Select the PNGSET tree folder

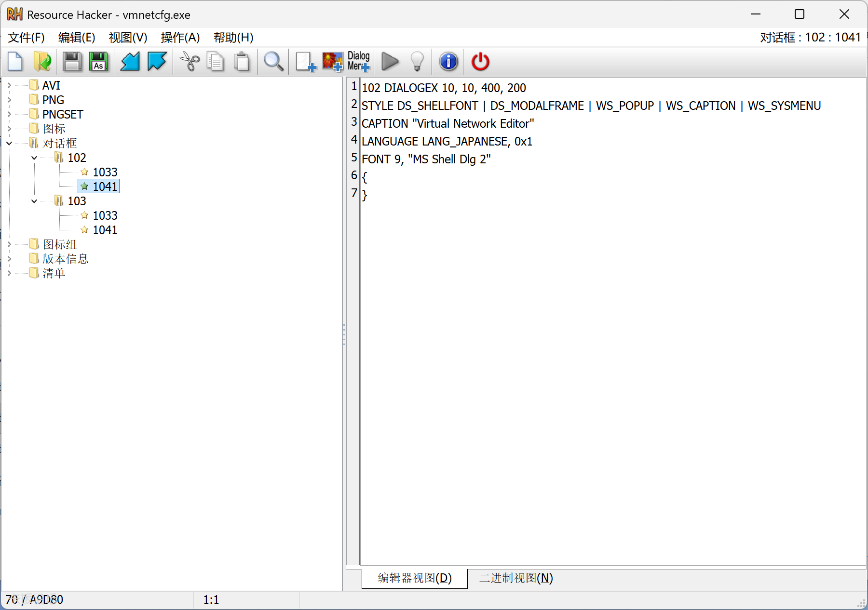63,114
